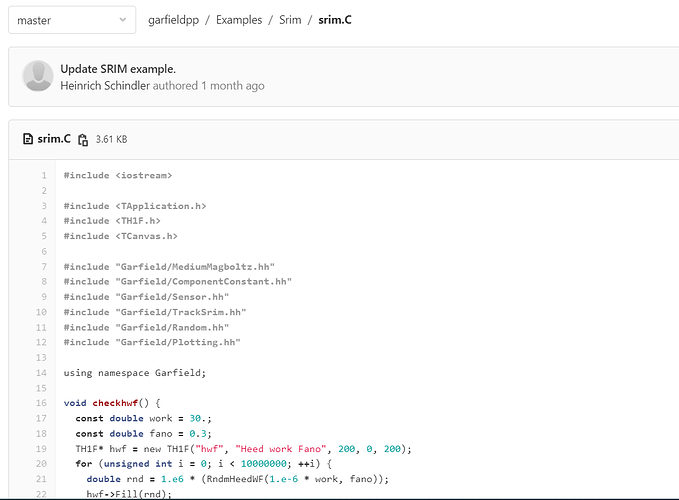Jump to line 7 via its number
Screen dimensions: 679x500
(43, 267)
